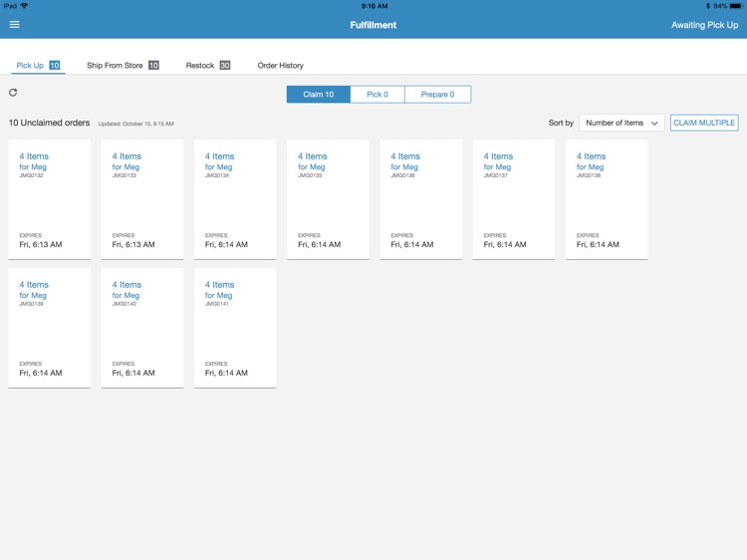The height and width of the screenshot is (560, 747).
Task: Open order card JMG0135
Action: pos(329,199)
